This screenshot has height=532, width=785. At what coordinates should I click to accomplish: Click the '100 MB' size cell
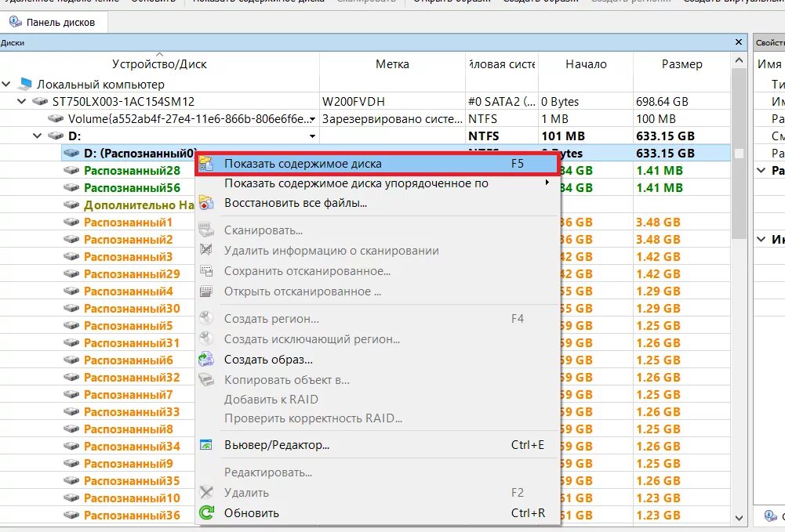pyautogui.click(x=656, y=119)
